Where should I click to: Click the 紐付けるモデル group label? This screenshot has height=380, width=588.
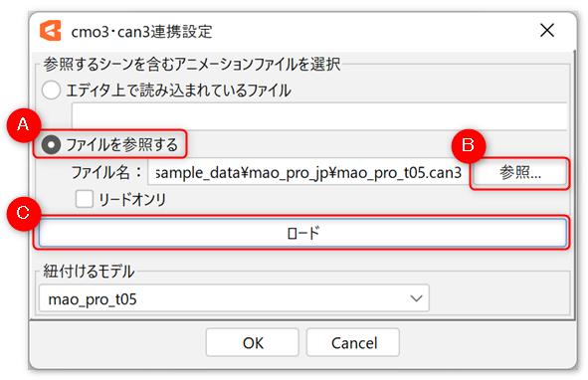(89, 271)
